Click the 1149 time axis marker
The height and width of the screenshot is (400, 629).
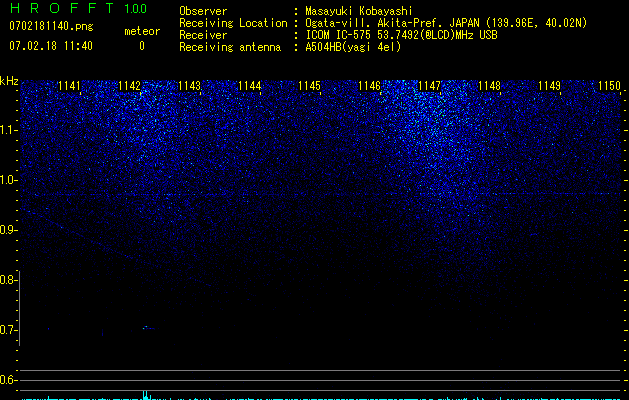click(x=550, y=85)
